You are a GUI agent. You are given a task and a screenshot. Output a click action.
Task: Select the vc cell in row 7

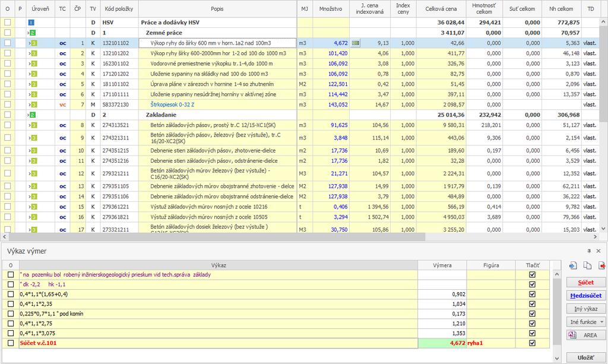tap(62, 105)
